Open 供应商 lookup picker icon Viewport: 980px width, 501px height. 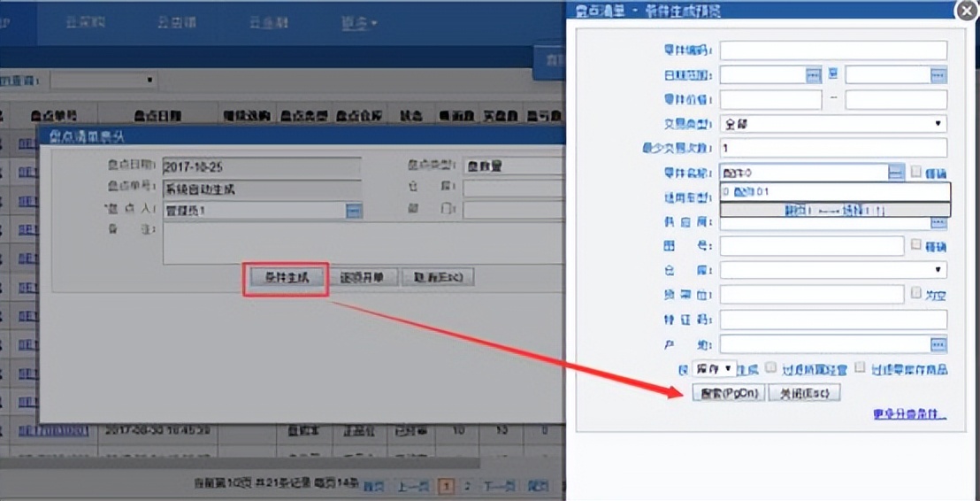pos(938,222)
